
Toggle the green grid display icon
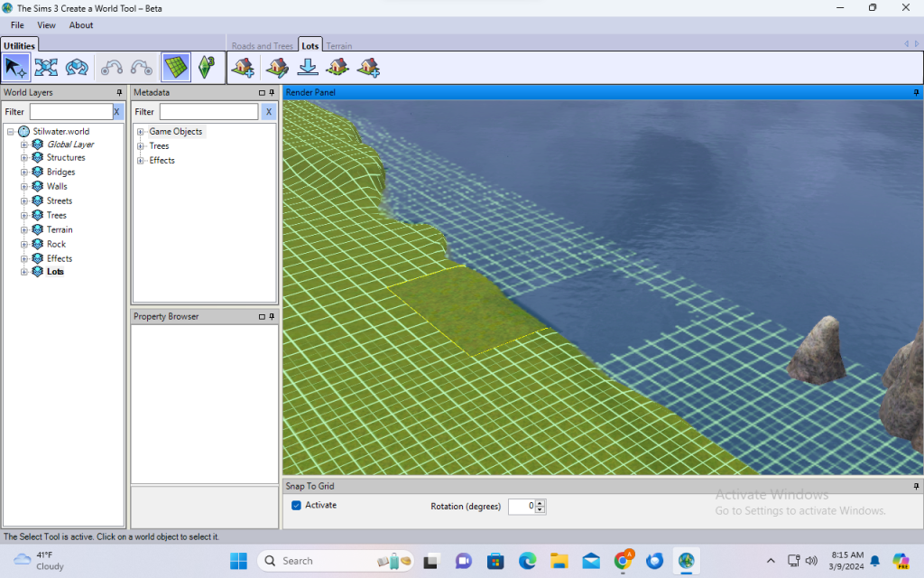[x=176, y=68]
